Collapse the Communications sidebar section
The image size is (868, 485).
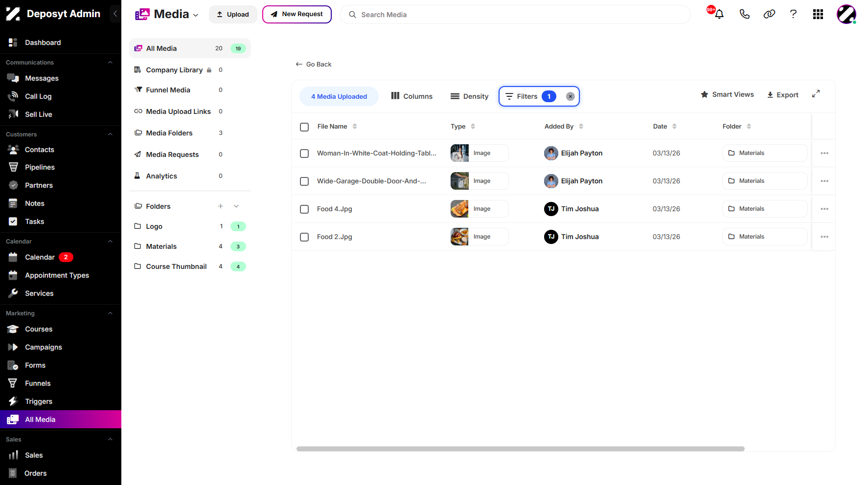pyautogui.click(x=110, y=63)
